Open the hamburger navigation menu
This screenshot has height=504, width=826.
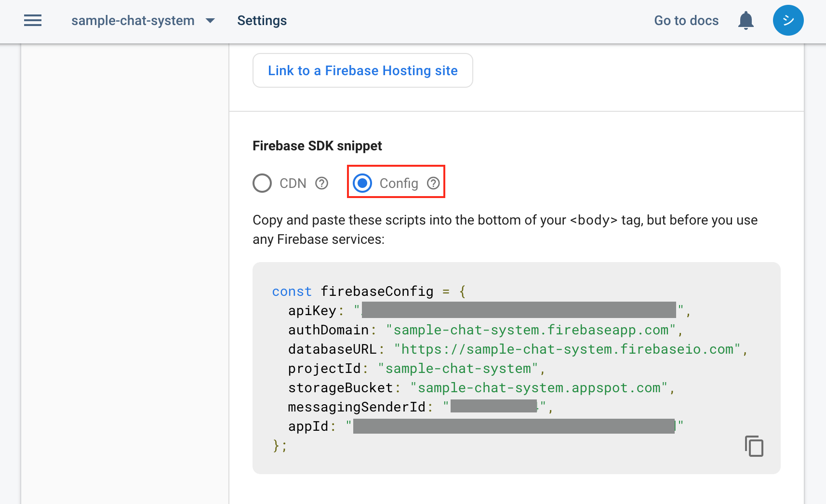pos(33,20)
